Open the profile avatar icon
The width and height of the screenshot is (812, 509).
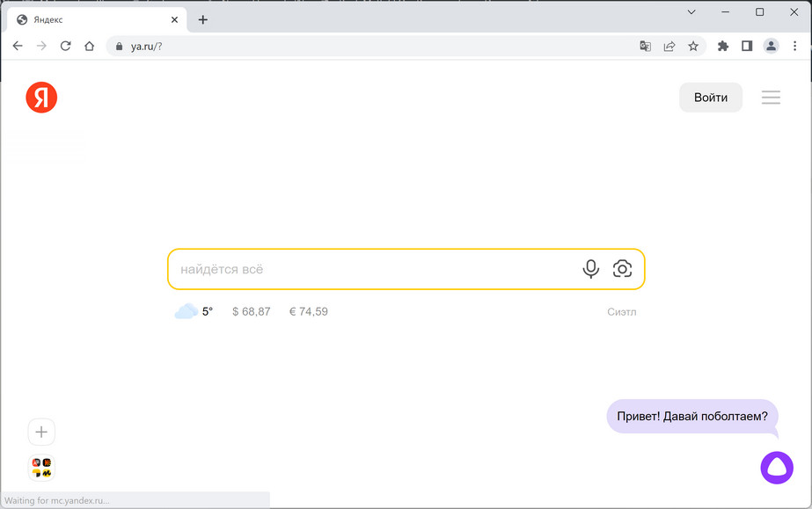pyautogui.click(x=771, y=46)
